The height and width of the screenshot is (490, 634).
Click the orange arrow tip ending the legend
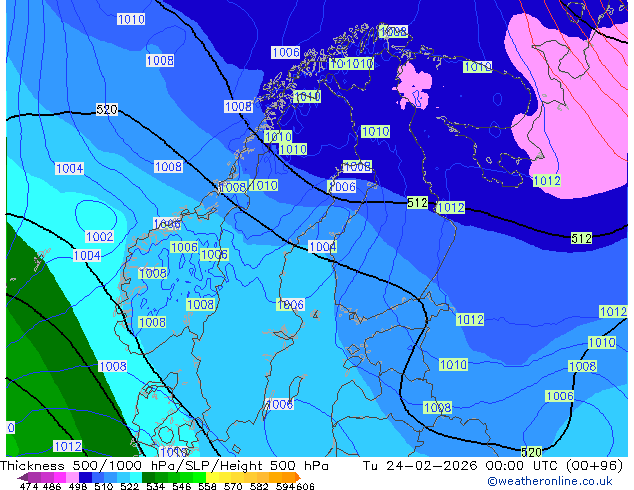point(298,477)
